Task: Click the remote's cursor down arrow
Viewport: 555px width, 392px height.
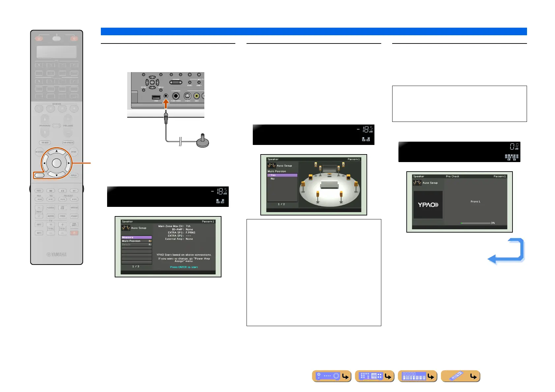Action: (x=57, y=175)
